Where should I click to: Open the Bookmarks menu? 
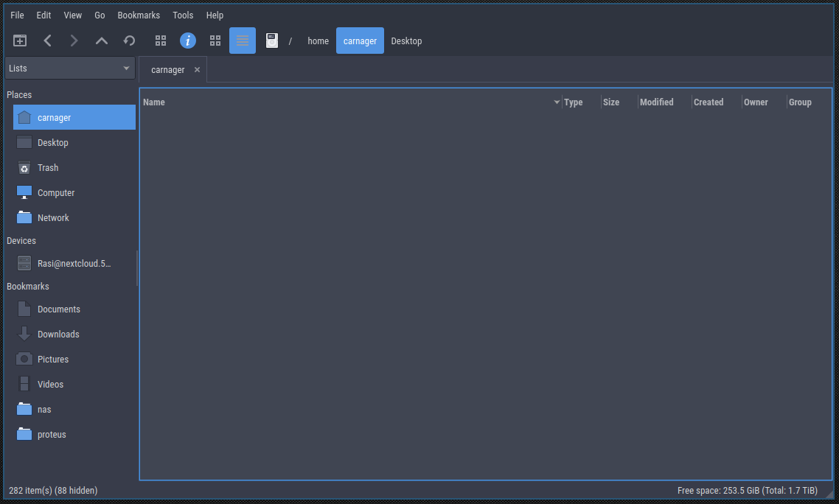(x=138, y=15)
